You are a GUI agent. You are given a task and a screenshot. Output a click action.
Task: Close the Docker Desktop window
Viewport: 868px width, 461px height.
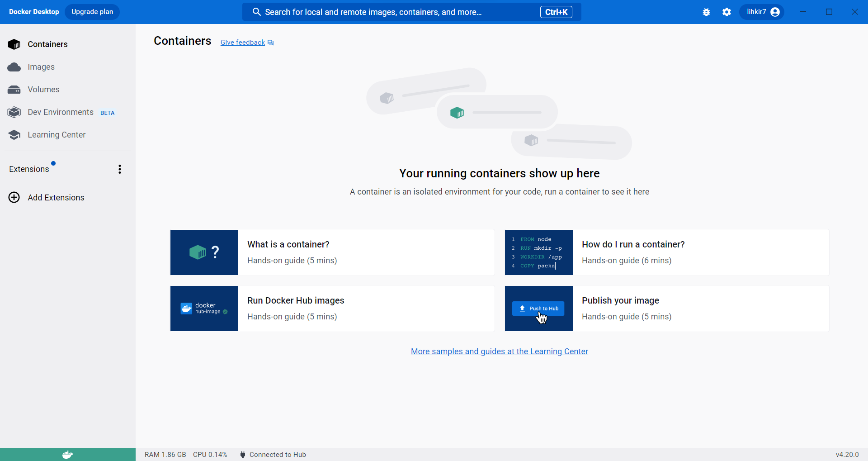pos(855,12)
